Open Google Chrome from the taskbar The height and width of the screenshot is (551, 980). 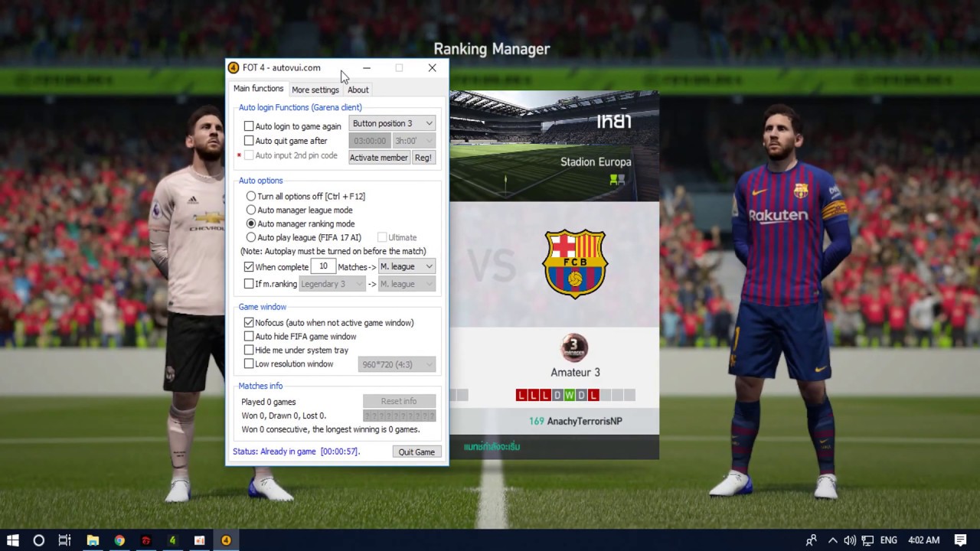pos(119,540)
